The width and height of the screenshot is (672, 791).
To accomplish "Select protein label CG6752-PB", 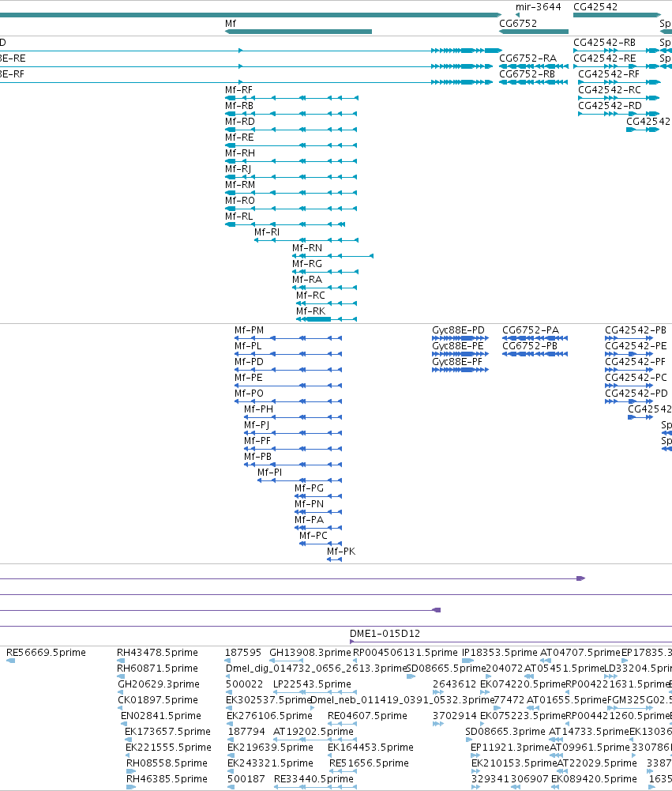I will 529,346.
